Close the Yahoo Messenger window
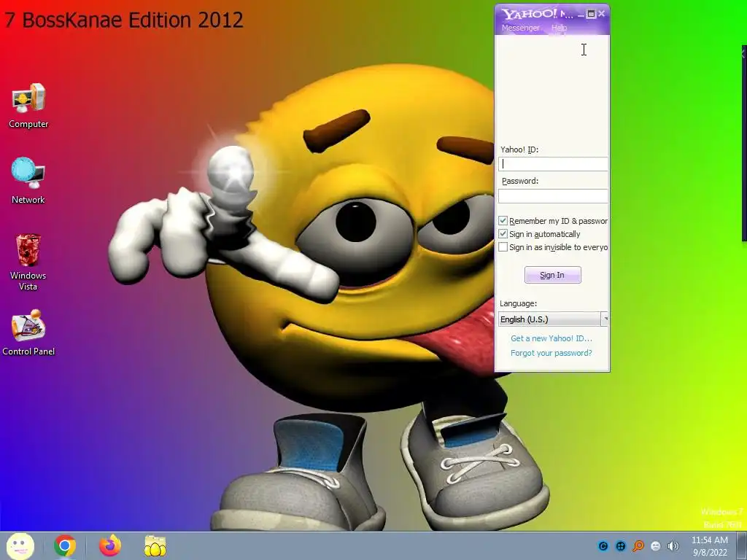 click(x=602, y=14)
